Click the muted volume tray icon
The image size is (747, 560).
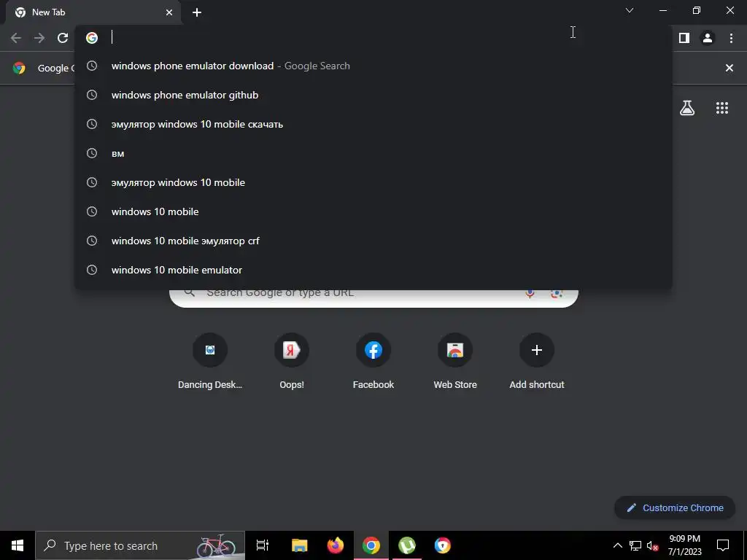(653, 545)
